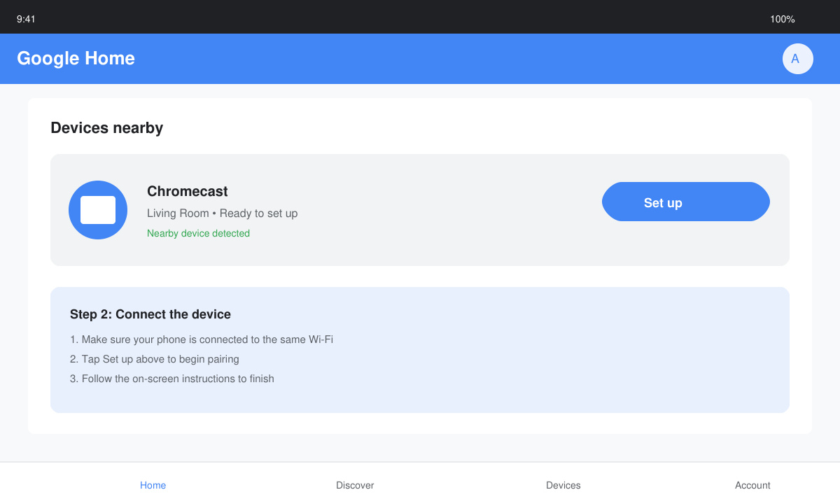840x504 pixels.
Task: Tap the Set up button
Action: [686, 202]
